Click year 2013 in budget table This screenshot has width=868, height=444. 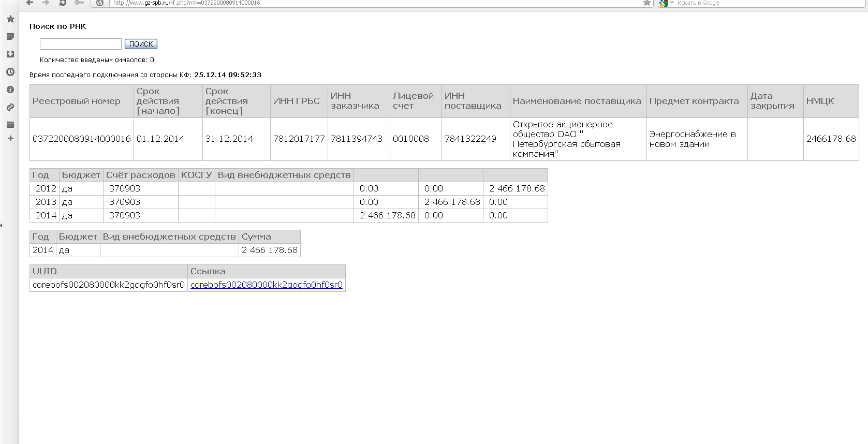coord(45,202)
